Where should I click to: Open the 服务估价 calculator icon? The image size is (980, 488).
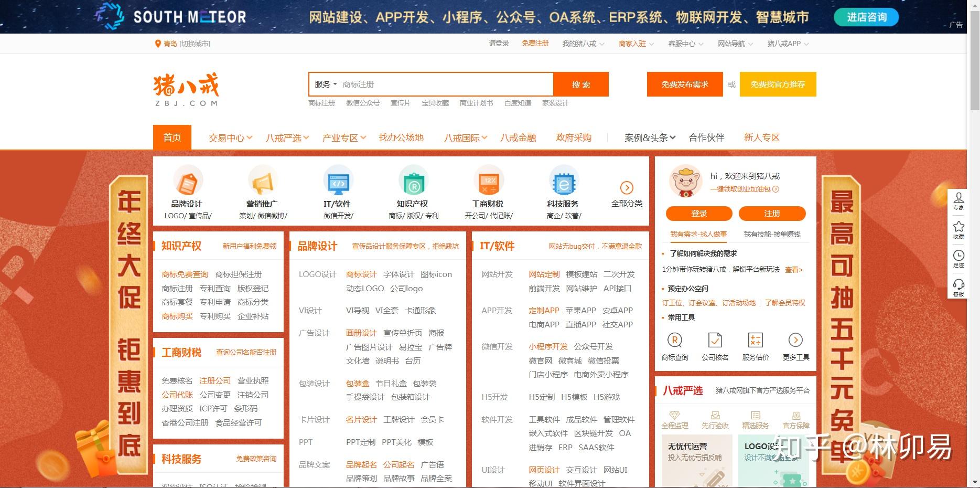[x=756, y=340]
